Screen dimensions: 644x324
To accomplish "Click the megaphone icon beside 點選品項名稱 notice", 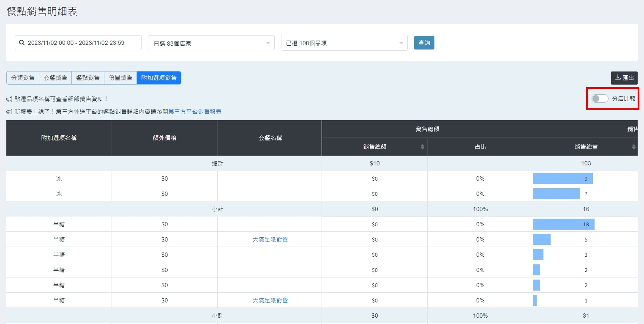I will click(9, 99).
